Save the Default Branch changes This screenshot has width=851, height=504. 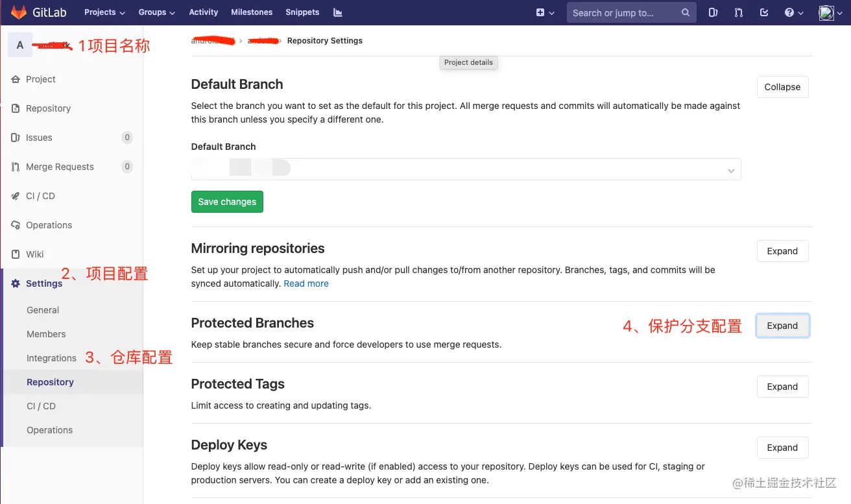[x=227, y=201]
